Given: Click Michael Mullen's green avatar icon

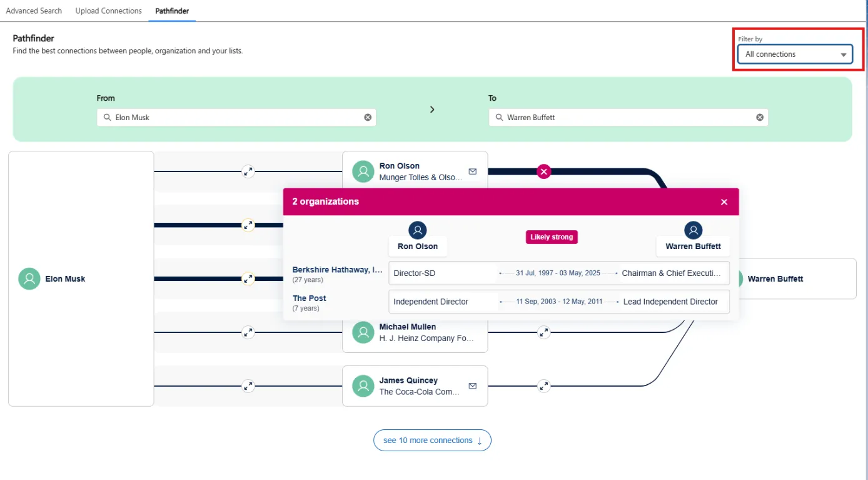Looking at the screenshot, I should tap(363, 332).
